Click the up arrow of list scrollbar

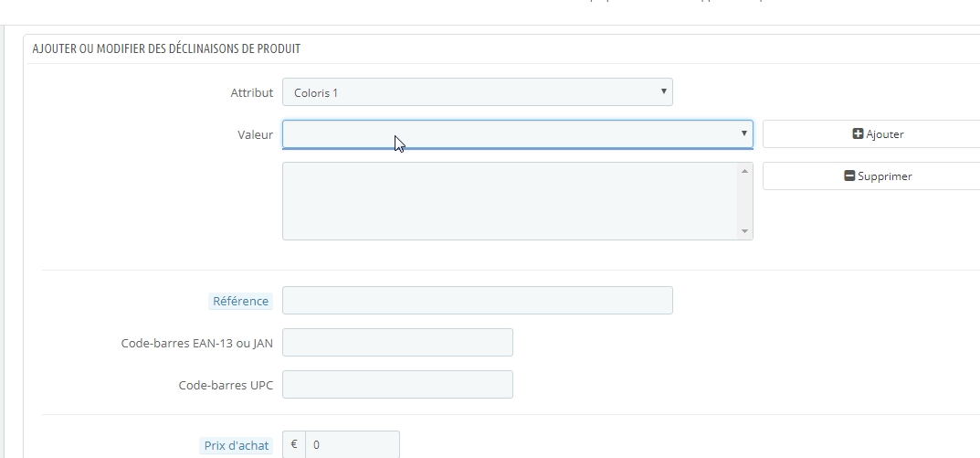pos(744,171)
